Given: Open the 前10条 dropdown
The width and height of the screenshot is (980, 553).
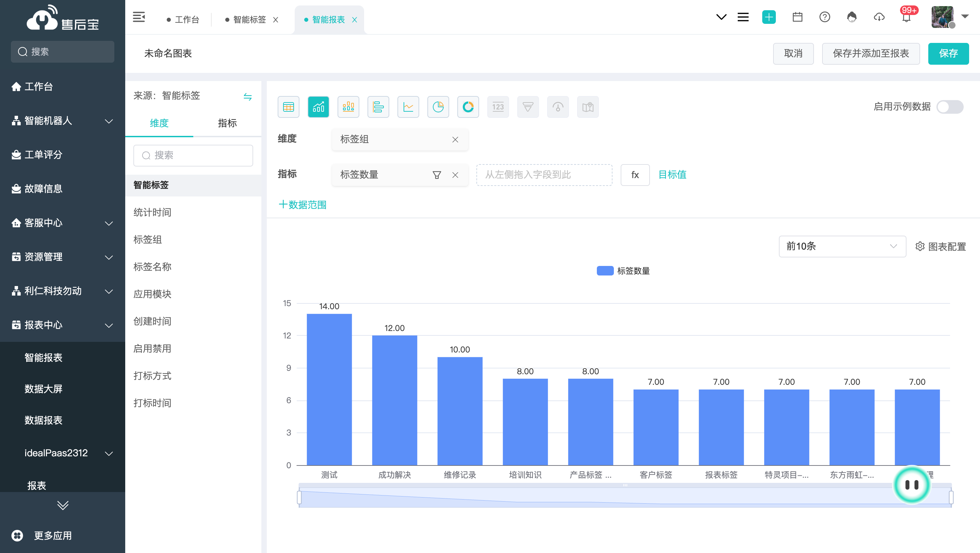Looking at the screenshot, I should point(842,247).
